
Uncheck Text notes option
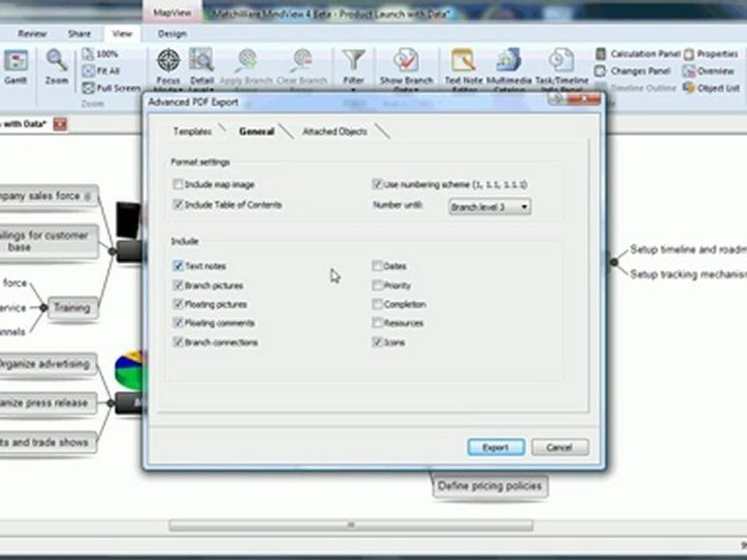178,266
